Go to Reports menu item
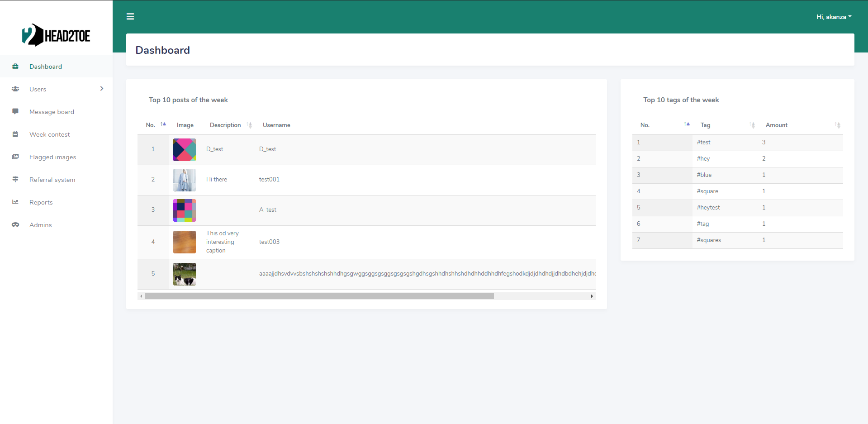Image resolution: width=868 pixels, height=424 pixels. [x=41, y=202]
